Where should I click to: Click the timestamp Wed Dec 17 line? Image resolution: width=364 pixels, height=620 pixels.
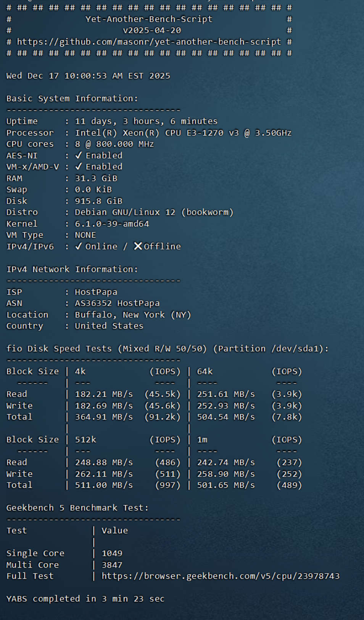(x=88, y=76)
